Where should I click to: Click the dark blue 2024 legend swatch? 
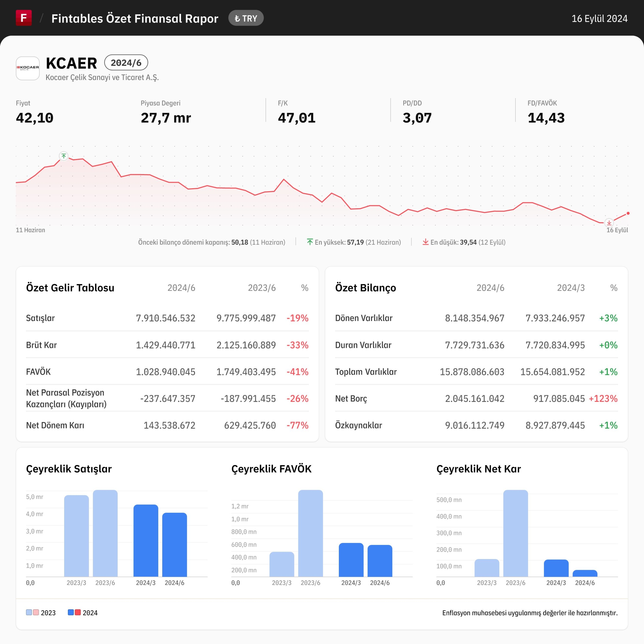(71, 612)
